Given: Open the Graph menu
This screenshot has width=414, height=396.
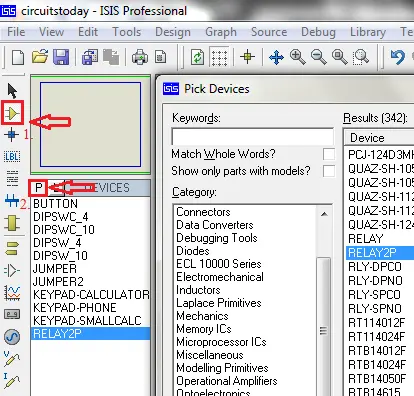Looking at the screenshot, I should point(221,32).
